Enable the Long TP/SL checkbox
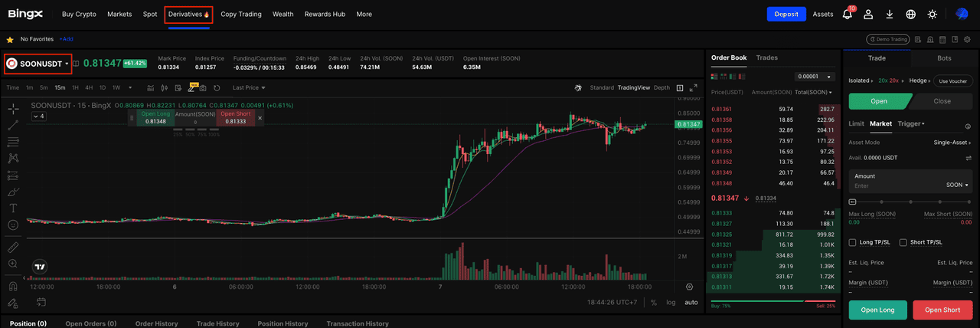The width and height of the screenshot is (980, 328). tap(853, 242)
